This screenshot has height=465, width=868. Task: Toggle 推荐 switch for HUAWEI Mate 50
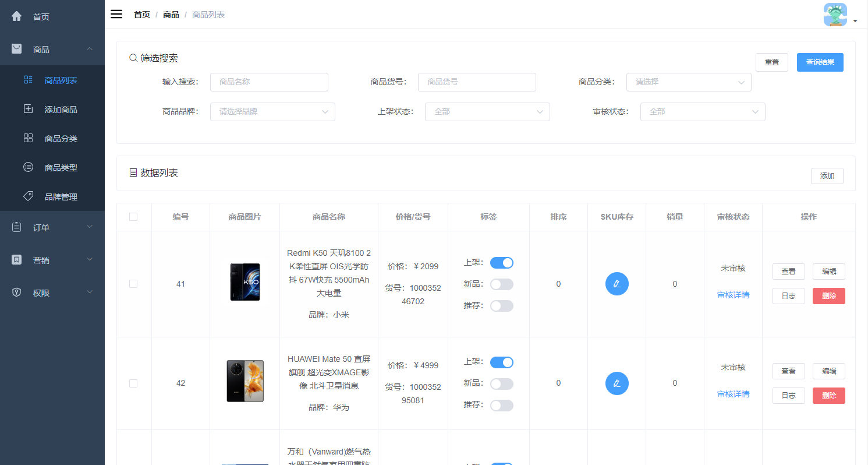pyautogui.click(x=502, y=406)
